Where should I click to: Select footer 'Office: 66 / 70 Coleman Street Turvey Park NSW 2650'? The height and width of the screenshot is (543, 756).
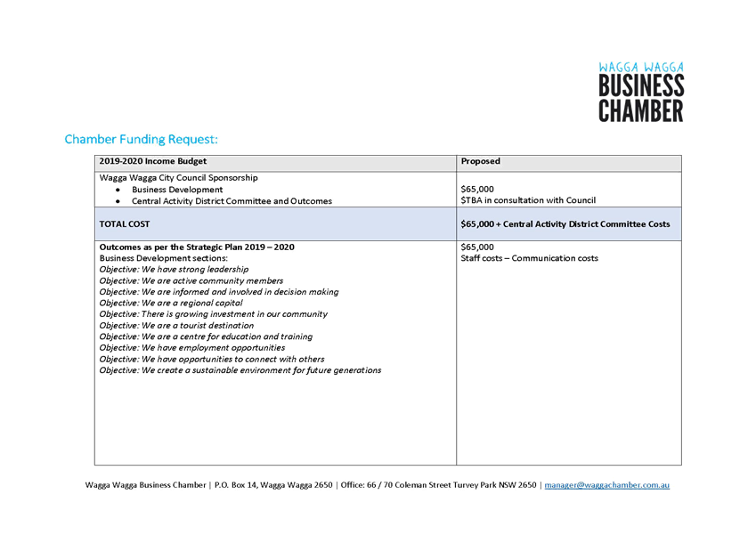[x=439, y=485]
